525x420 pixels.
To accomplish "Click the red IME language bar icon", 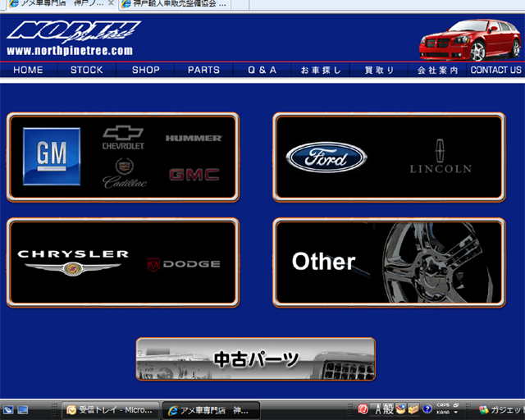I will click(363, 409).
